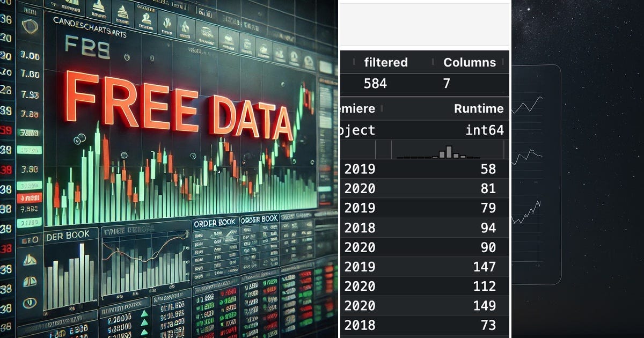Click the 2018 cell in the row with runtime 73
The image size is (644, 338).
click(360, 325)
